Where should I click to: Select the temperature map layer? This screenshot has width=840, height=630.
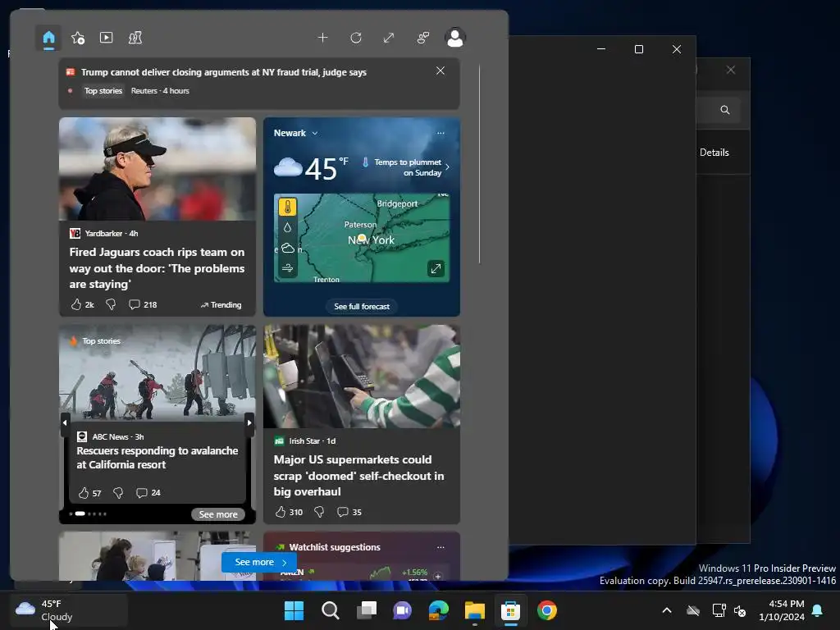pos(288,208)
